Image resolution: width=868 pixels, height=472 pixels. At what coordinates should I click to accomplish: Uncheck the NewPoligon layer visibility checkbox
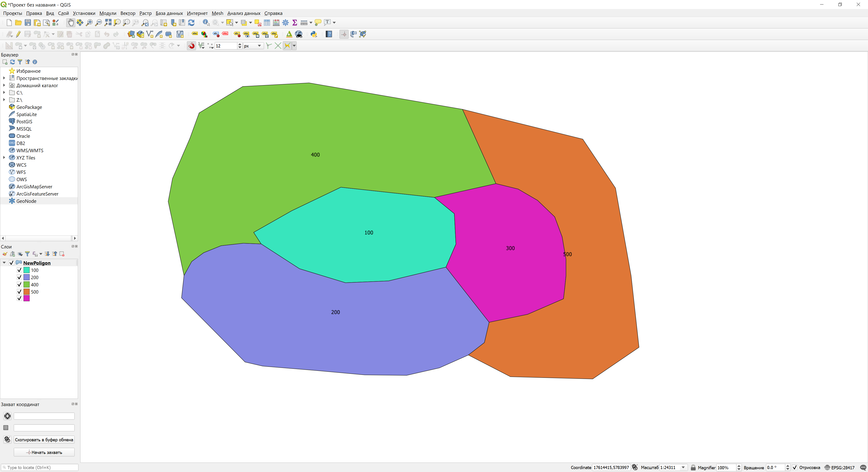[x=12, y=263]
